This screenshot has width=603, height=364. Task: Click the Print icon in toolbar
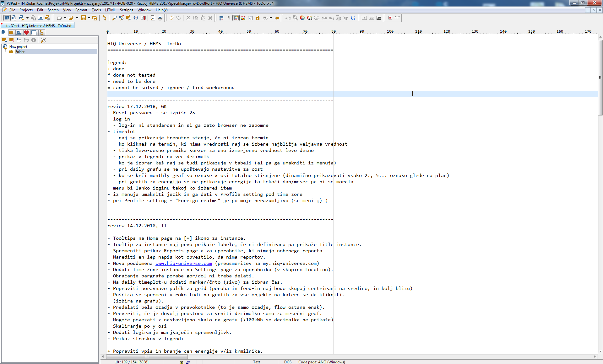(x=160, y=18)
